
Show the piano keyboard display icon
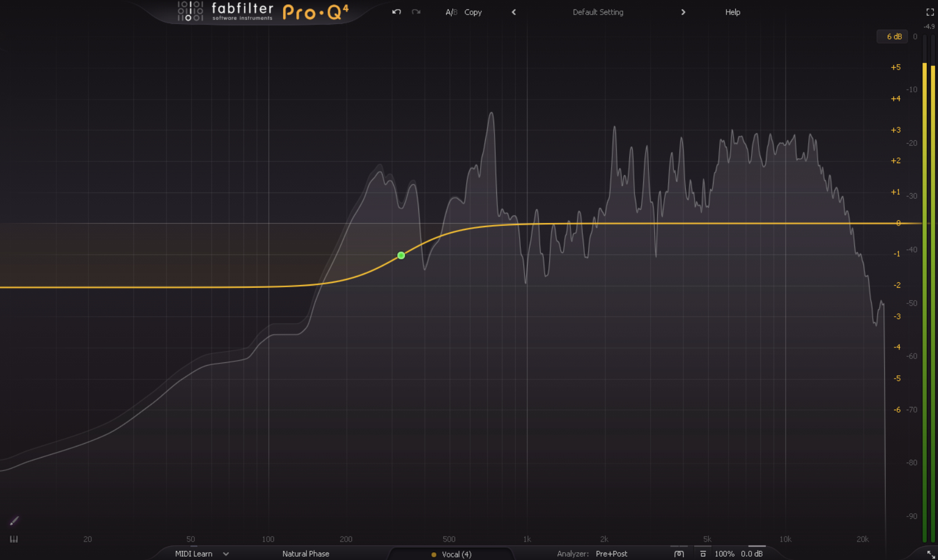(14, 539)
